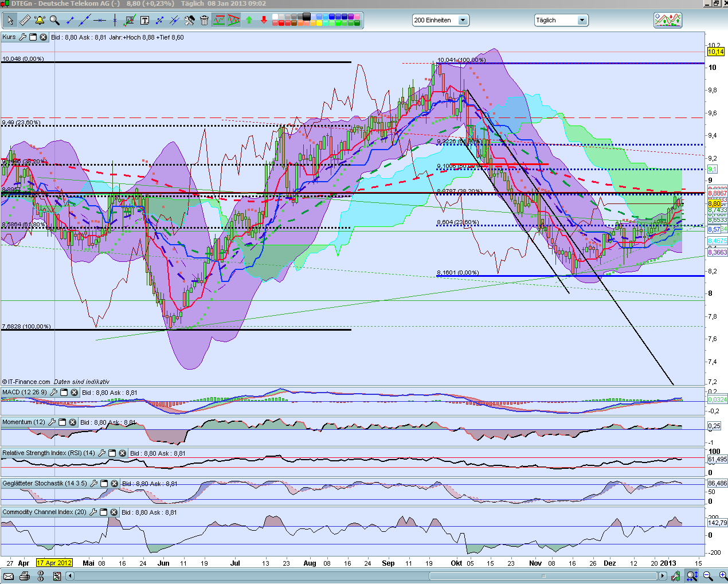
Task: Open Kurs panel wrench settings
Action: 22,37
